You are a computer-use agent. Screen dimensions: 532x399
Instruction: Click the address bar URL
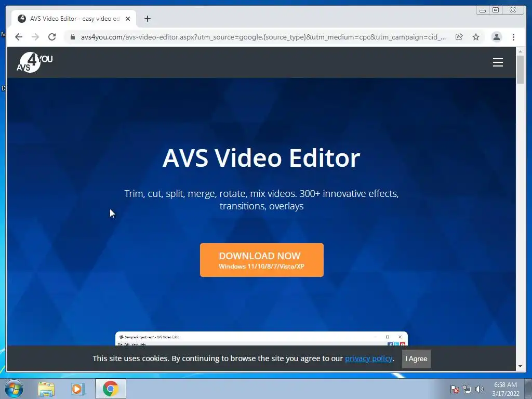(263, 37)
